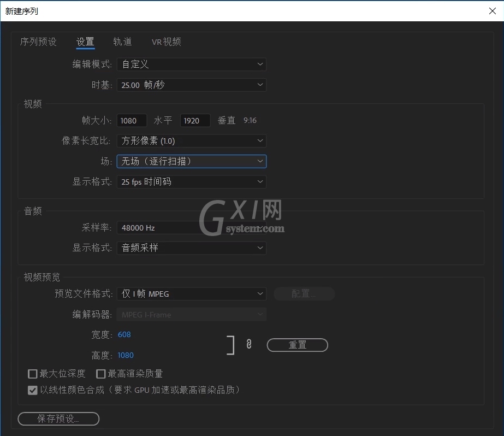
Task: Click the chain link icon for preview size
Action: [249, 344]
